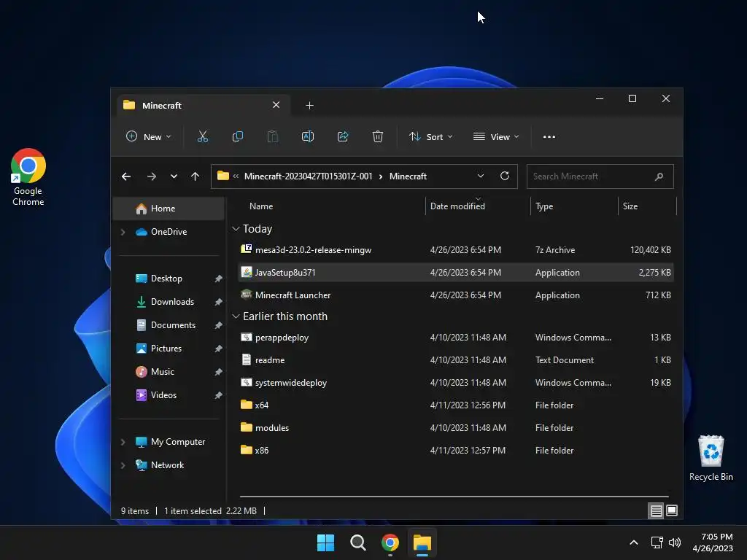Image resolution: width=747 pixels, height=560 pixels.
Task: Add a new File Explorer tab
Action: point(309,105)
